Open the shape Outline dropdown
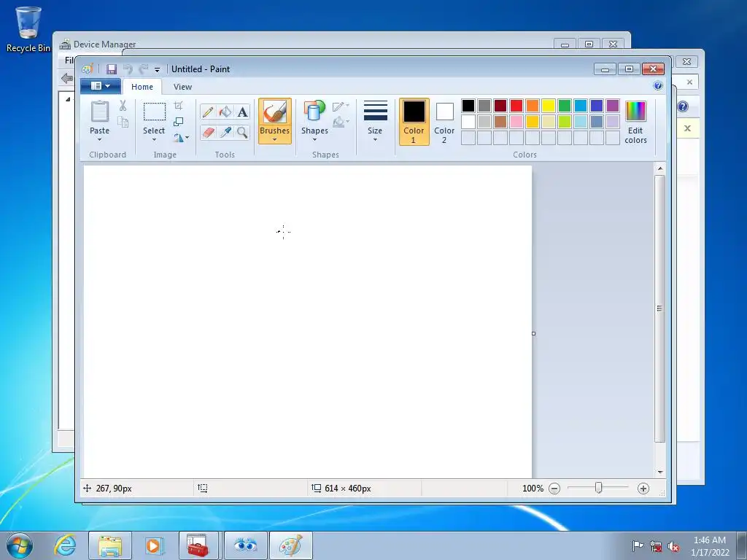This screenshot has width=747, height=560. (341, 106)
